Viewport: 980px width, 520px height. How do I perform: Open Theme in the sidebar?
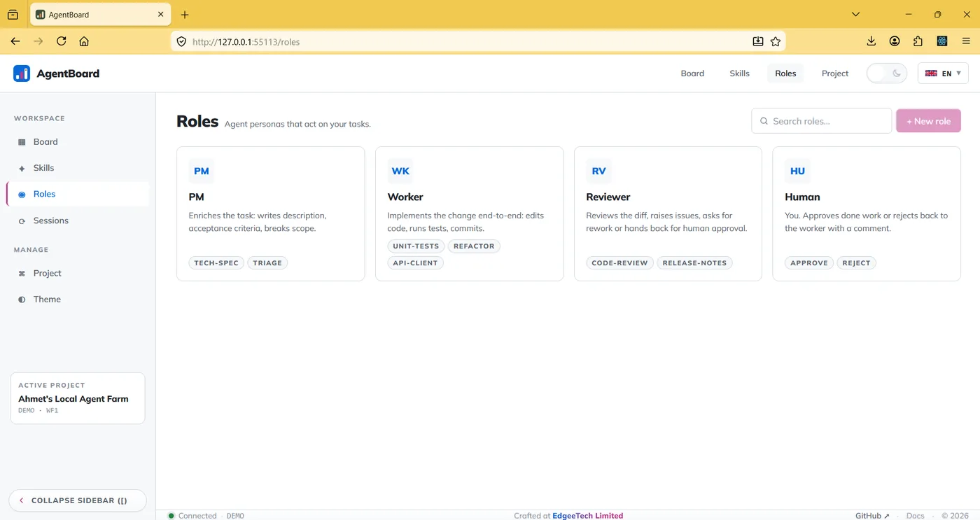pyautogui.click(x=78, y=299)
